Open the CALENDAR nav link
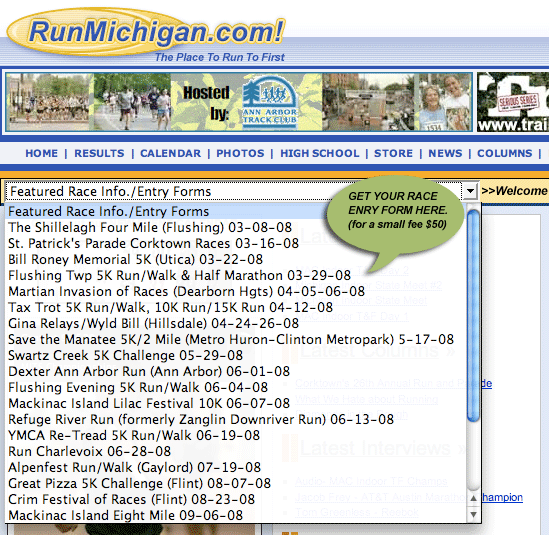 (171, 153)
